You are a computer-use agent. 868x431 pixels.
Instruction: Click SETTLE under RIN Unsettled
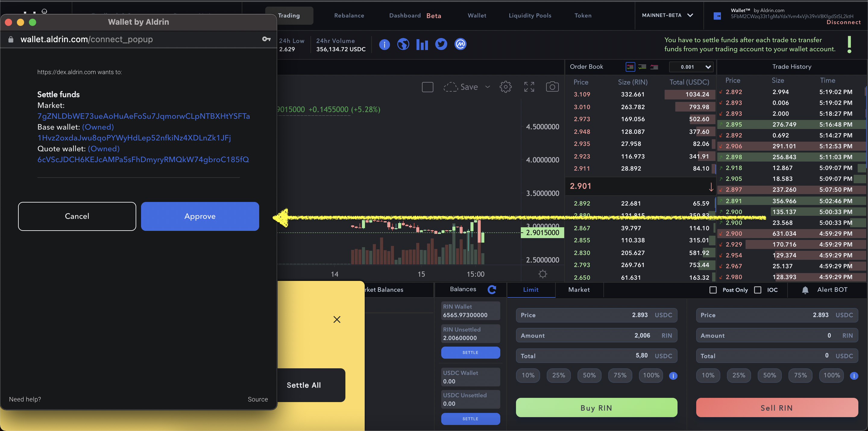coord(470,352)
